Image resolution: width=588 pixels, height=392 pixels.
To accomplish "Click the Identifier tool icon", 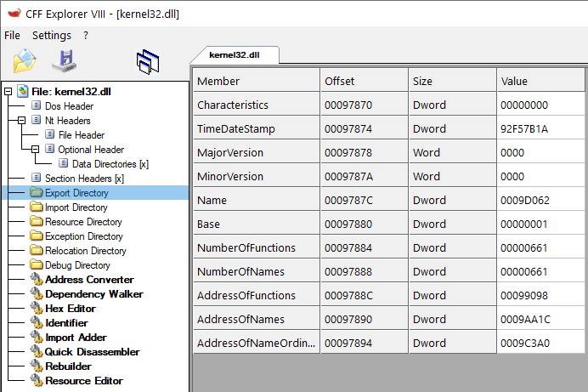I will [x=37, y=322].
